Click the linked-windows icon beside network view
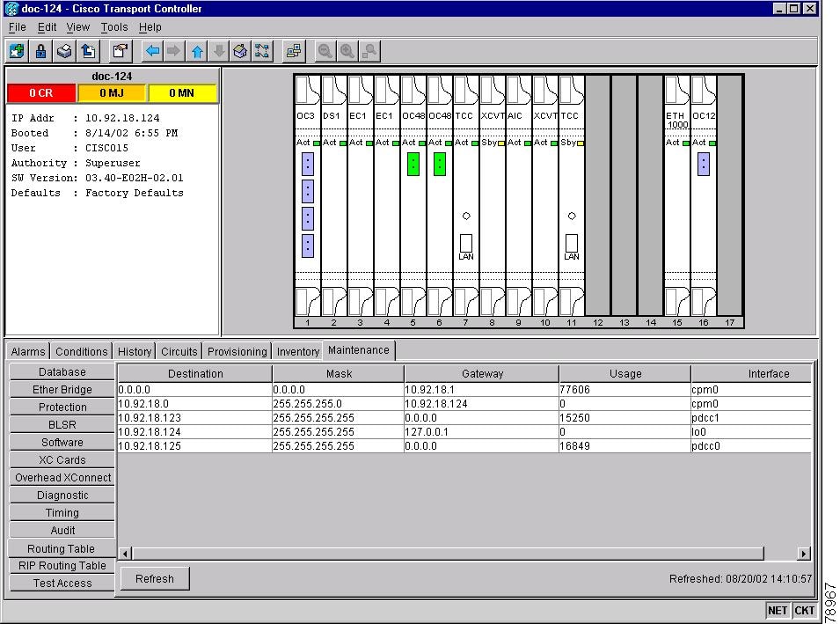Screen dimensions: 840x624 pos(294,51)
